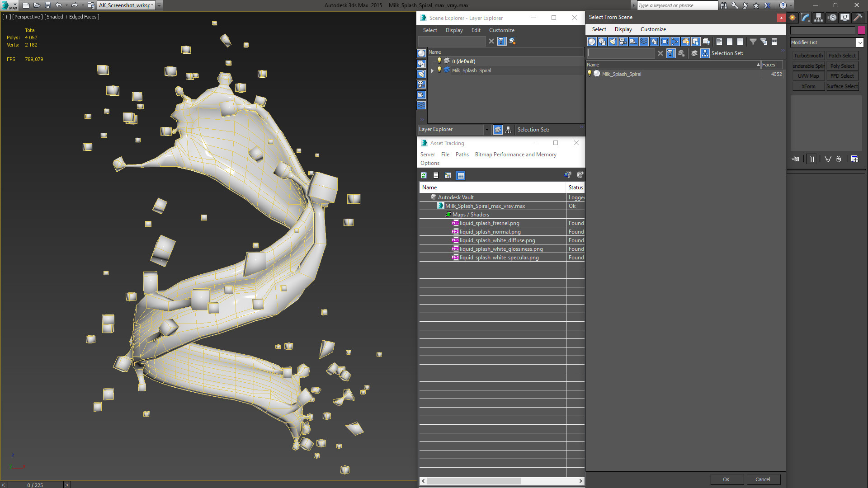Viewport: 868px width, 488px height.
Task: Click the TurboSmooth modifier button
Action: pyautogui.click(x=808, y=56)
